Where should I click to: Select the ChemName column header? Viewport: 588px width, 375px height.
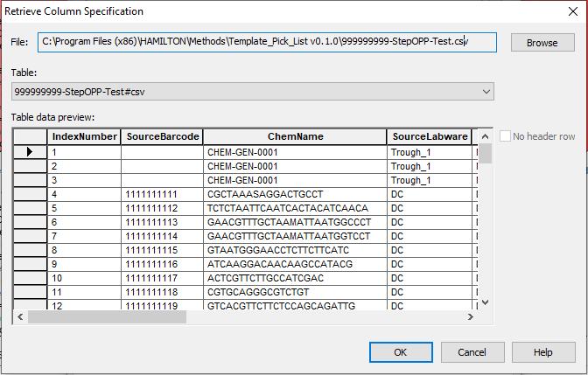pyautogui.click(x=296, y=136)
